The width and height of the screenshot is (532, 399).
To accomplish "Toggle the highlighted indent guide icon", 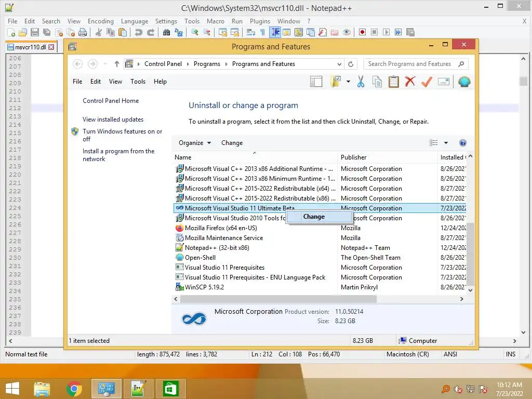I will point(275,32).
